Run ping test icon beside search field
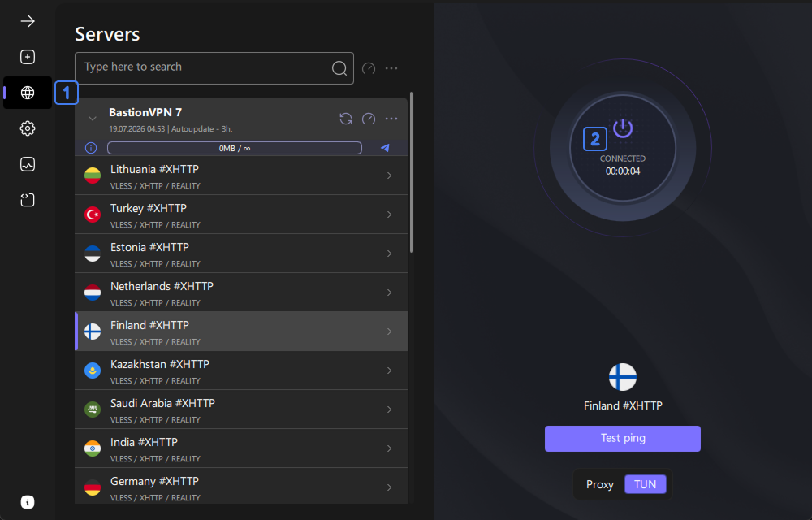Image resolution: width=812 pixels, height=520 pixels. pyautogui.click(x=369, y=68)
